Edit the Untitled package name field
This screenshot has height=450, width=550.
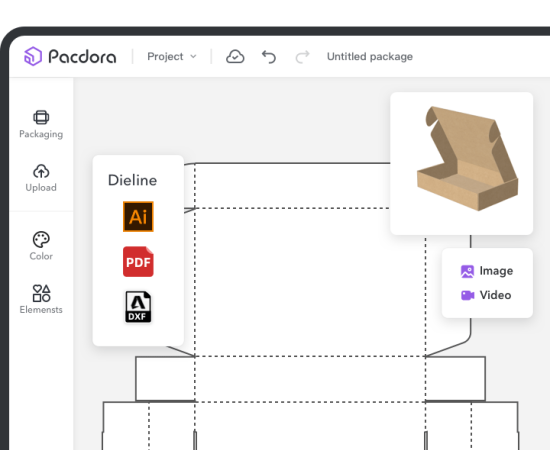click(x=370, y=56)
